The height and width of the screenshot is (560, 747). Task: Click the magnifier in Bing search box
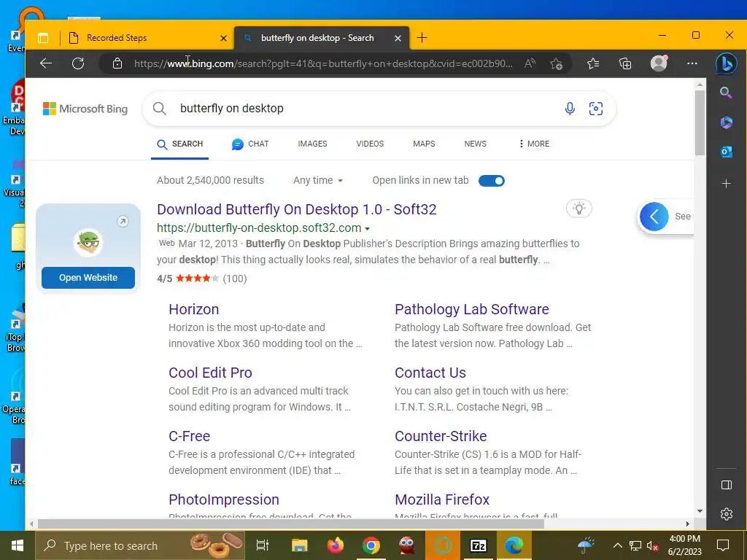pos(160,109)
